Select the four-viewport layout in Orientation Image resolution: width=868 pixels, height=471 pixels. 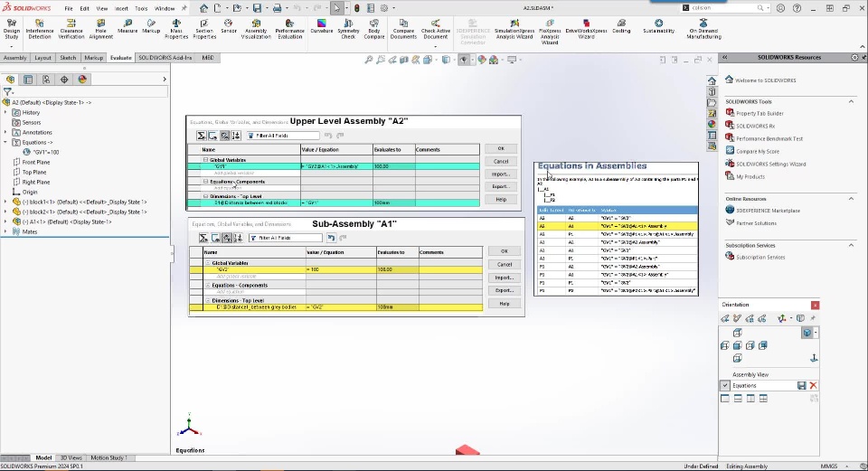[763, 399]
